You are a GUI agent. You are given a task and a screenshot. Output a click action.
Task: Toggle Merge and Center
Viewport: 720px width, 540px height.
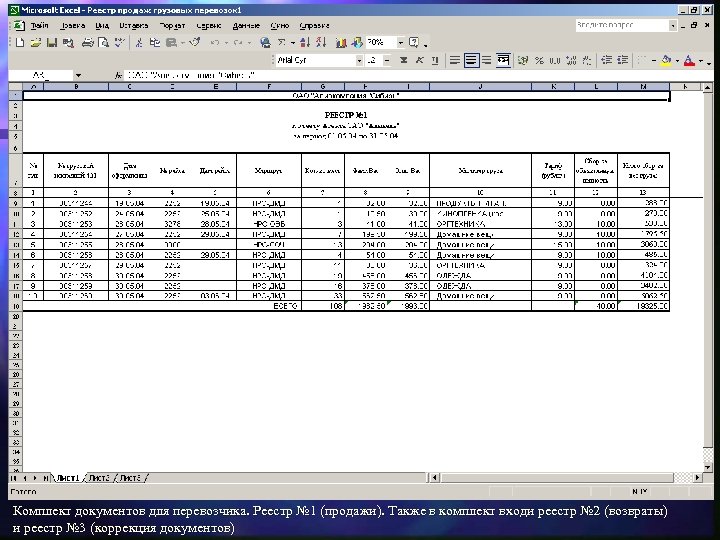503,60
